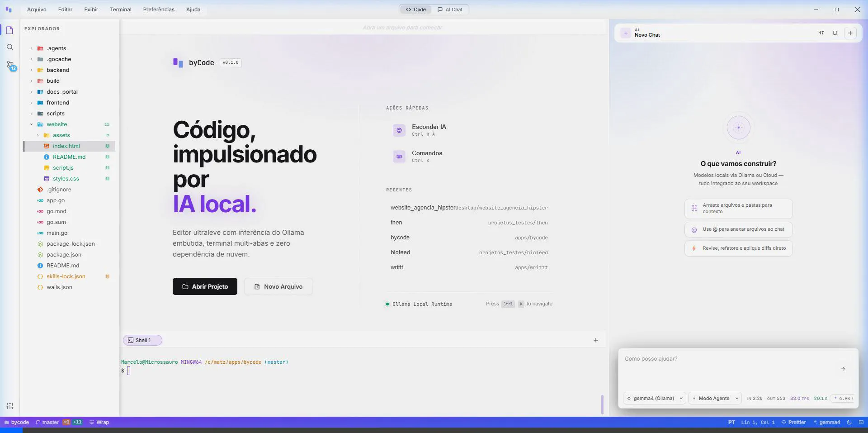
Task: Open the search icon in activity bar
Action: tap(10, 48)
